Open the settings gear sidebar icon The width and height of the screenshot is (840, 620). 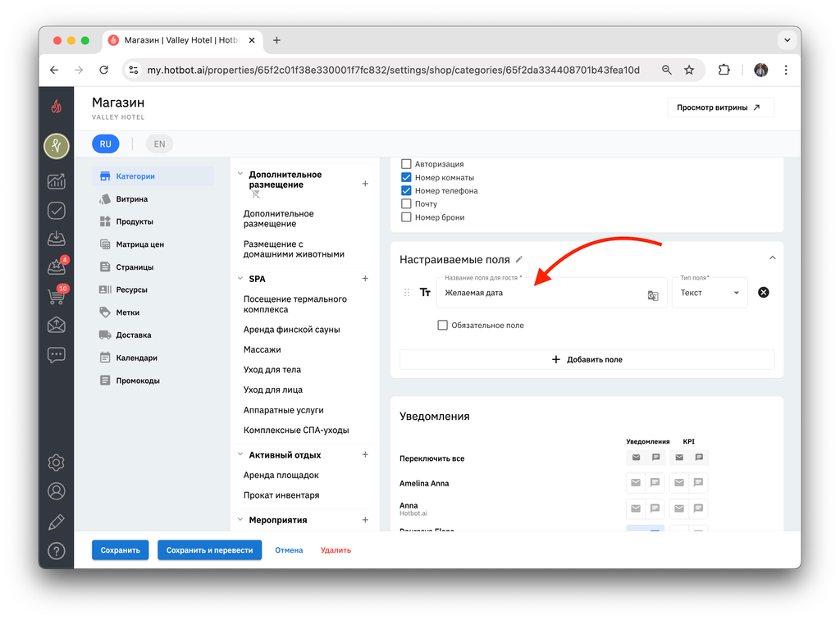(57, 463)
